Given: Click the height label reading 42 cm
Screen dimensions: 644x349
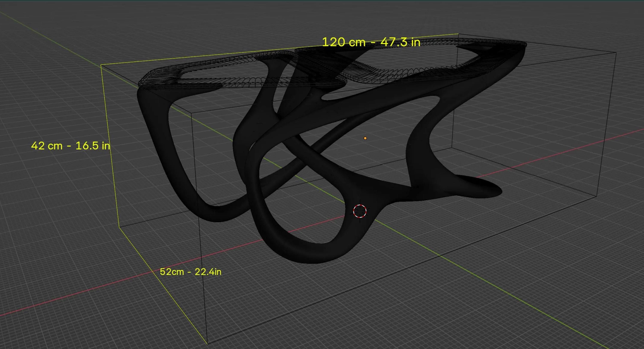Looking at the screenshot, I should pyautogui.click(x=71, y=146).
